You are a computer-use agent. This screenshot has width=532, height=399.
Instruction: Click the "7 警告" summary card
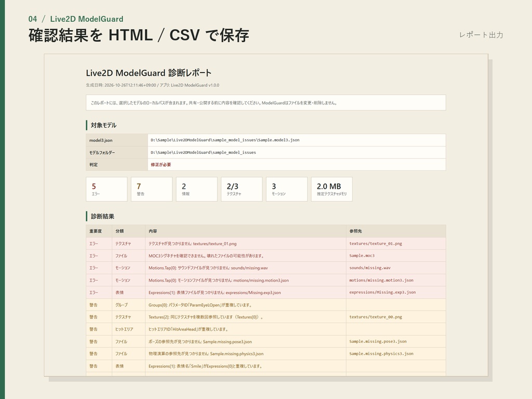[x=152, y=189]
